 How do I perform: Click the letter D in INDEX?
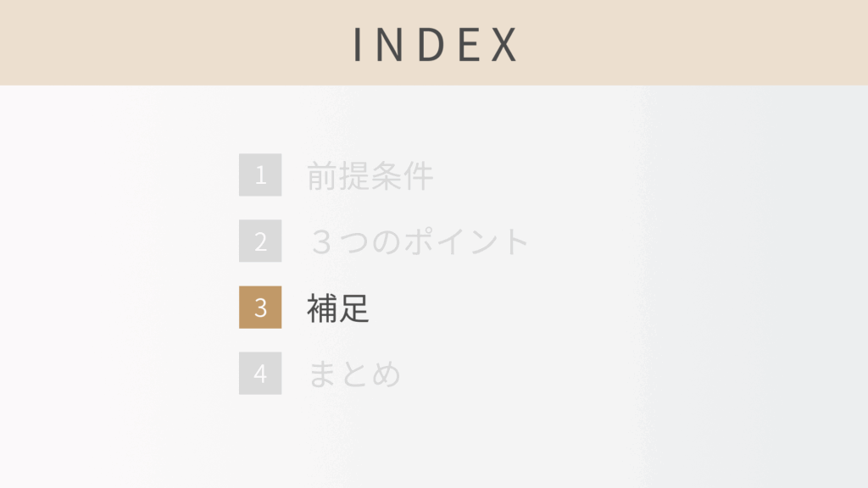[433, 44]
